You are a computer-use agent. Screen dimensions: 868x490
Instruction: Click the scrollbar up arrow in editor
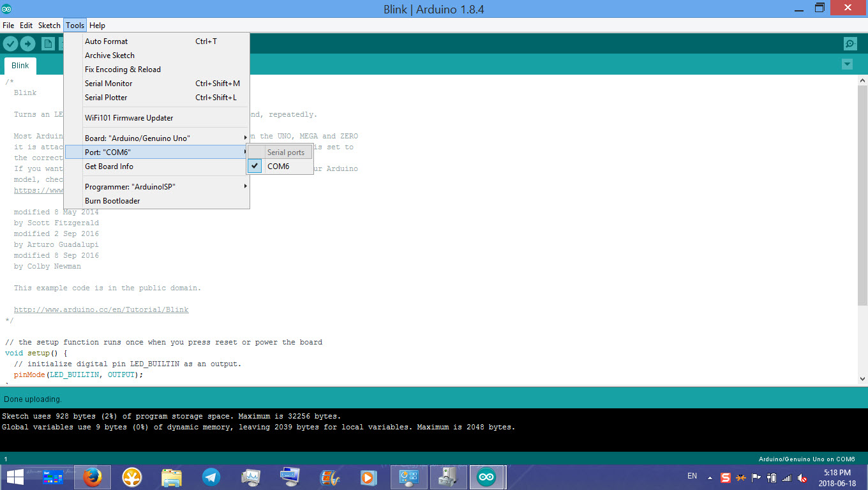click(862, 80)
